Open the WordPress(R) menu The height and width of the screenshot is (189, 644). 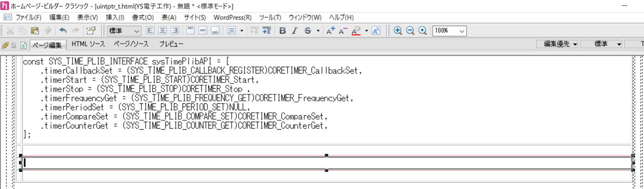232,18
